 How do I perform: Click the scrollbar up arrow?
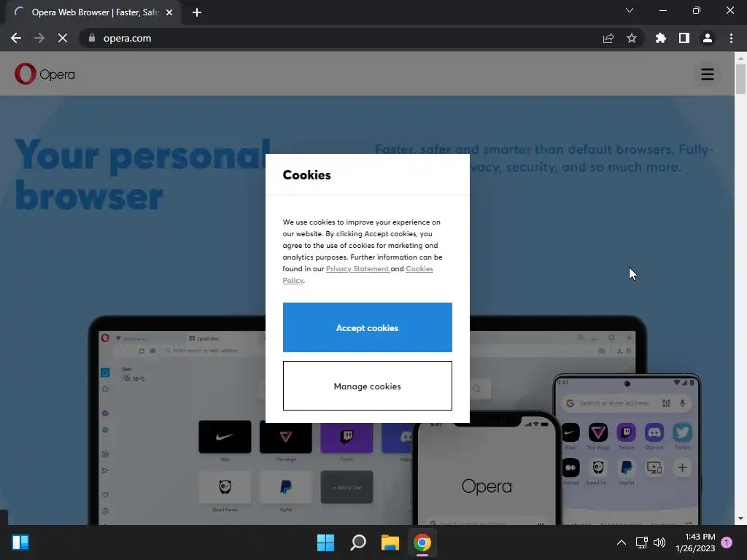pos(740,58)
